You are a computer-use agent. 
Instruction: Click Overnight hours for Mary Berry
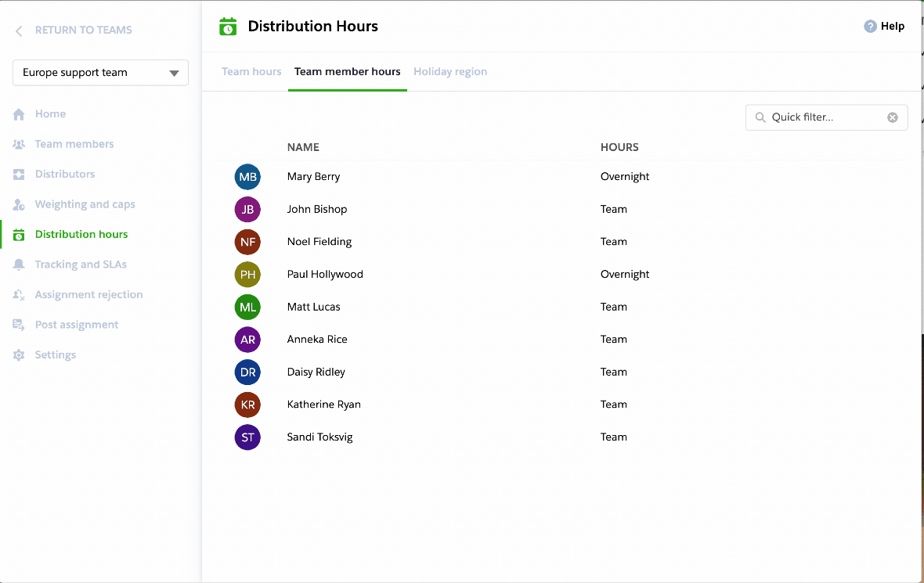(625, 177)
